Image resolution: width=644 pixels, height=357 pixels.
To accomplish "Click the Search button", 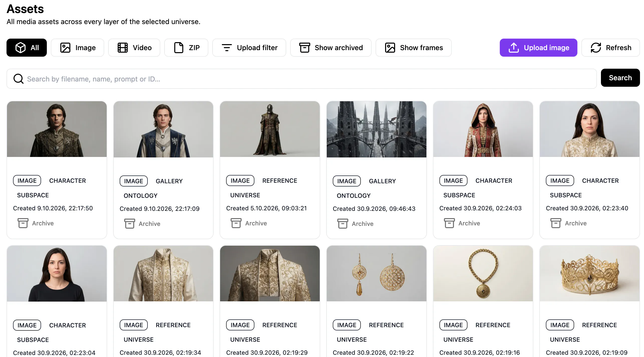I will coord(620,78).
